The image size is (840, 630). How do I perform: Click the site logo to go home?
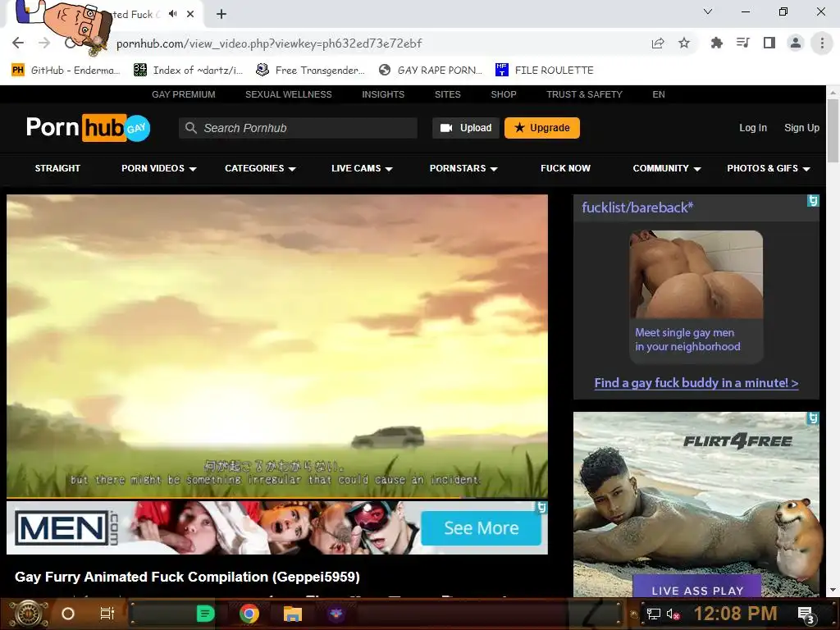tap(89, 127)
